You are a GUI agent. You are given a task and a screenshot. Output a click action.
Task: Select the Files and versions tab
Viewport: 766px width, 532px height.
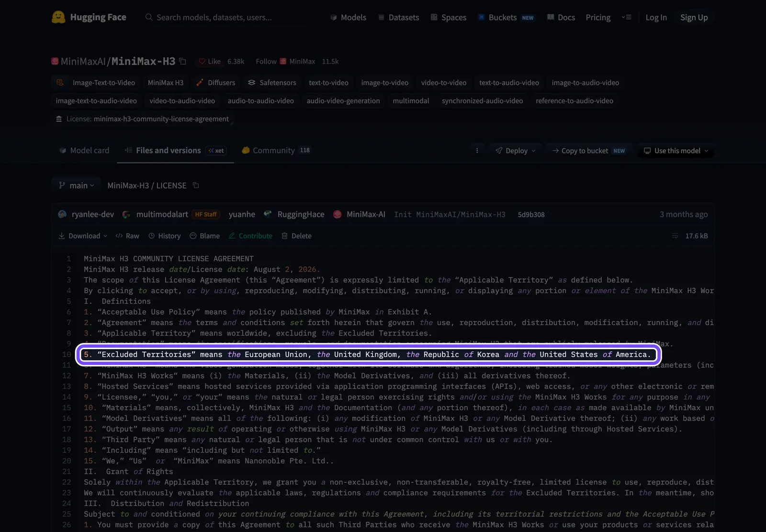[x=175, y=150]
